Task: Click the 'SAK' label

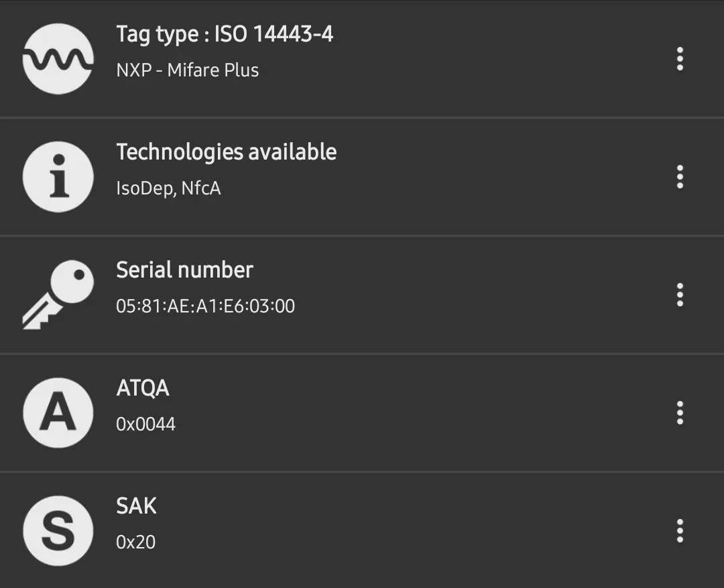Action: pyautogui.click(x=137, y=506)
